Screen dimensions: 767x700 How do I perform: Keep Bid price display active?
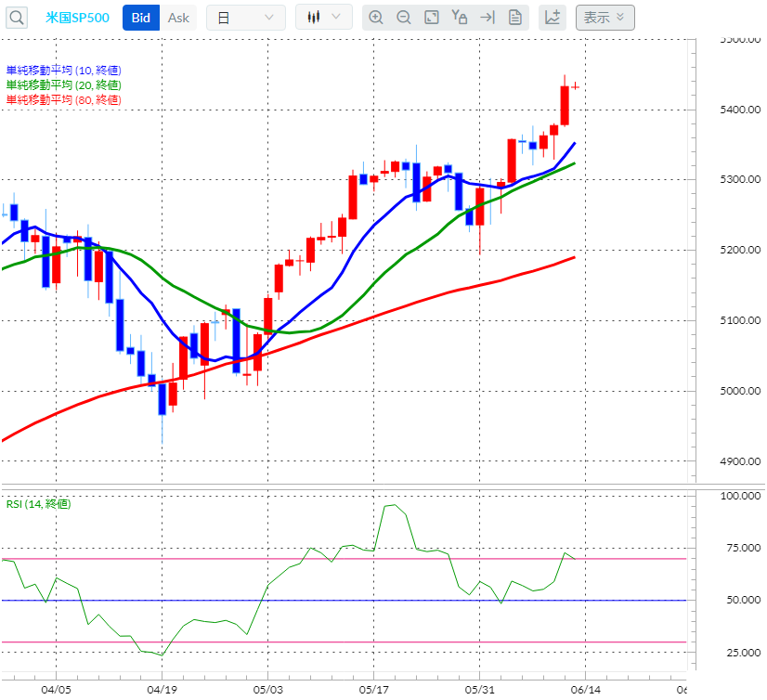click(140, 17)
